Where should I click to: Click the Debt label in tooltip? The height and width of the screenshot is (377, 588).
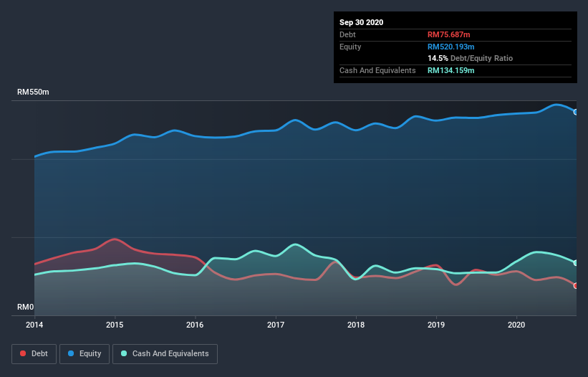point(347,34)
